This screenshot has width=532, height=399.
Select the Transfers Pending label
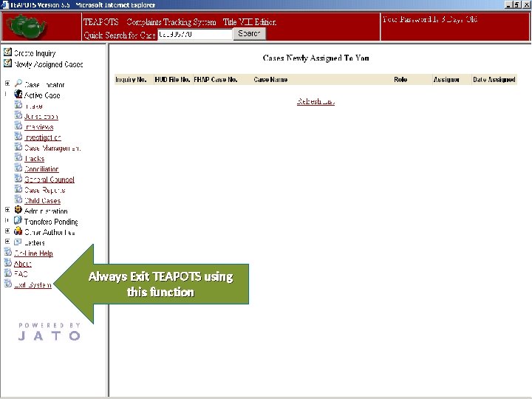pyautogui.click(x=51, y=222)
